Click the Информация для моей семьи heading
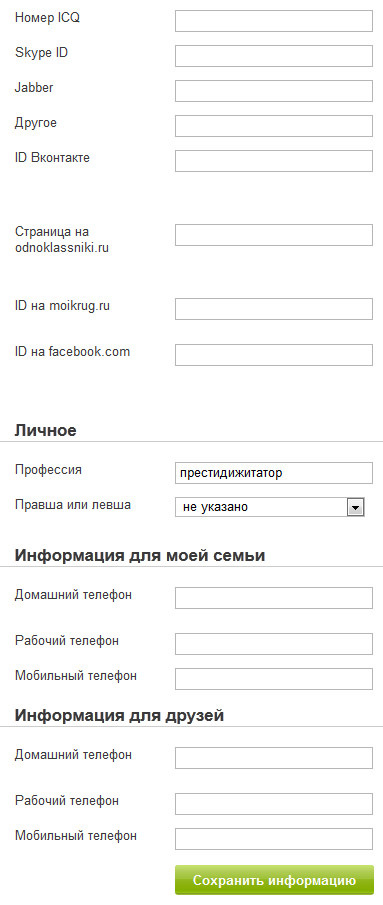The image size is (383, 905). click(140, 556)
